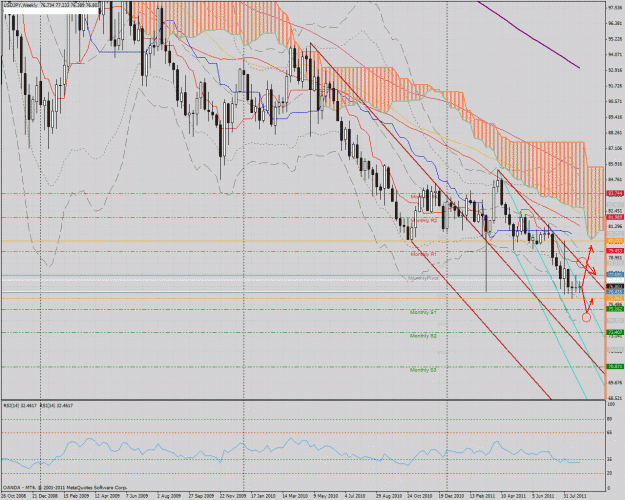Image resolution: width=625 pixels, height=500 pixels.
Task: Click the "10 Apr 2011" date axis label
Action: click(x=513, y=496)
